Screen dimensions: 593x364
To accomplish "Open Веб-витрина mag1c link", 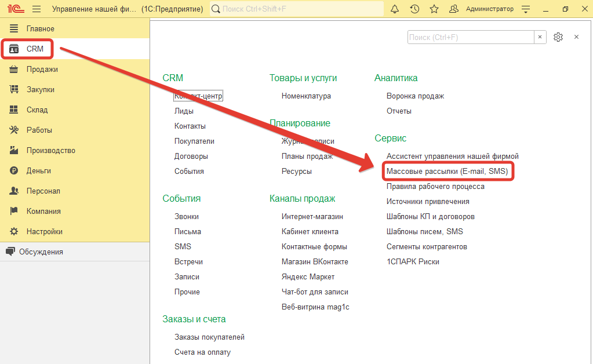I will (x=315, y=307).
